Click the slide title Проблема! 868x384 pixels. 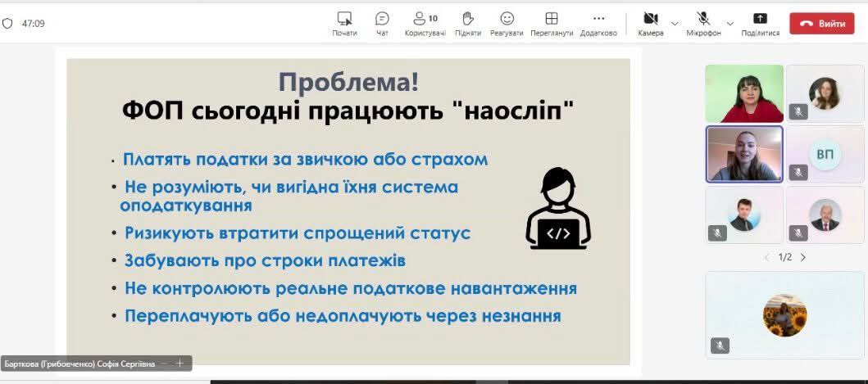[x=348, y=83]
